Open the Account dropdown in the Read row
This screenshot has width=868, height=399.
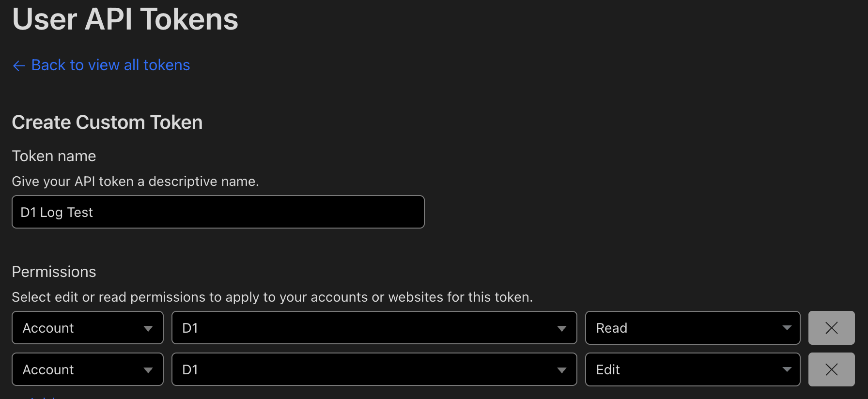click(87, 328)
